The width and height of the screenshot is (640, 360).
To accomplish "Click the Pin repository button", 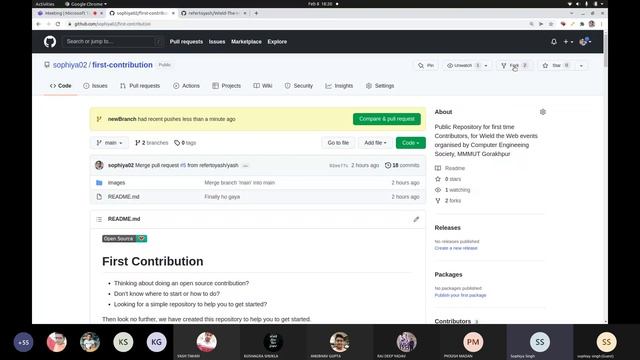I will 426,65.
